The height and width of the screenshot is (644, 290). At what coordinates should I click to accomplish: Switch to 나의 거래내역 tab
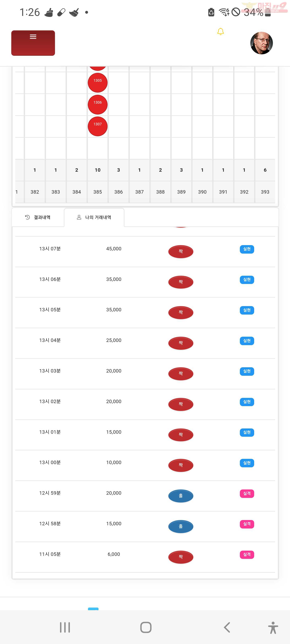coord(94,217)
